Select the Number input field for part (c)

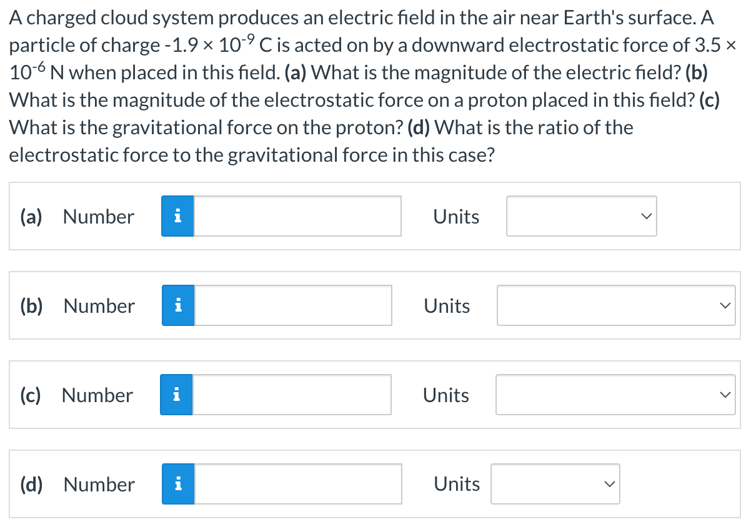[x=291, y=394]
